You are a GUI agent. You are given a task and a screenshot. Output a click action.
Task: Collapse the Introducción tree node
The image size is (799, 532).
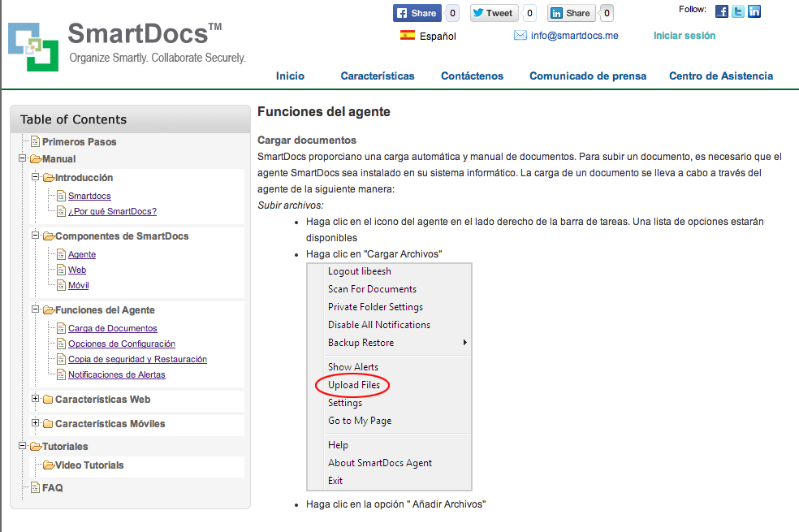click(x=35, y=177)
